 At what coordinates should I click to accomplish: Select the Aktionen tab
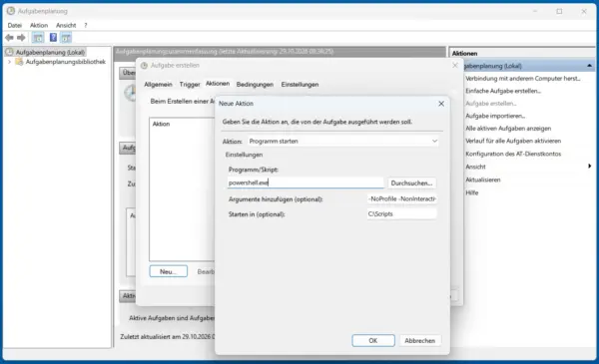click(x=218, y=84)
